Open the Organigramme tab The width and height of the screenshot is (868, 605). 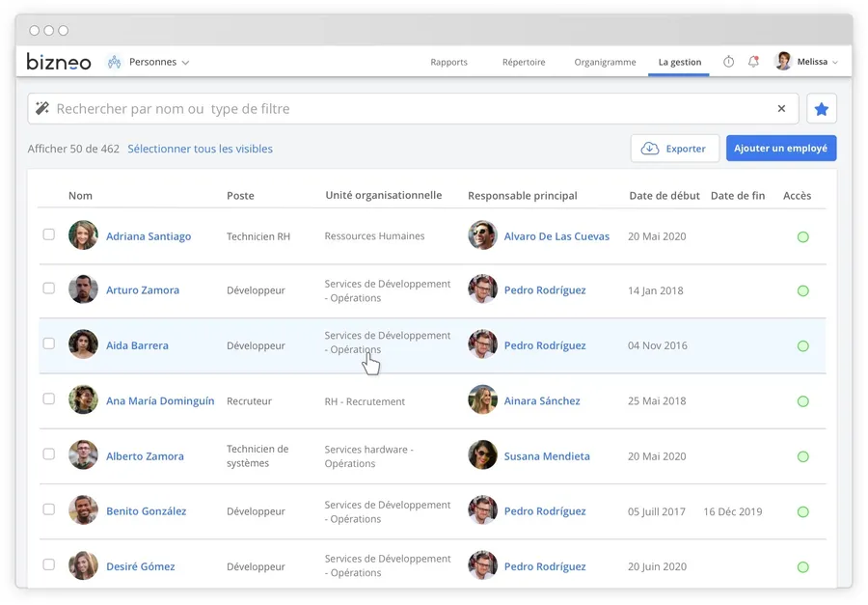click(x=605, y=63)
